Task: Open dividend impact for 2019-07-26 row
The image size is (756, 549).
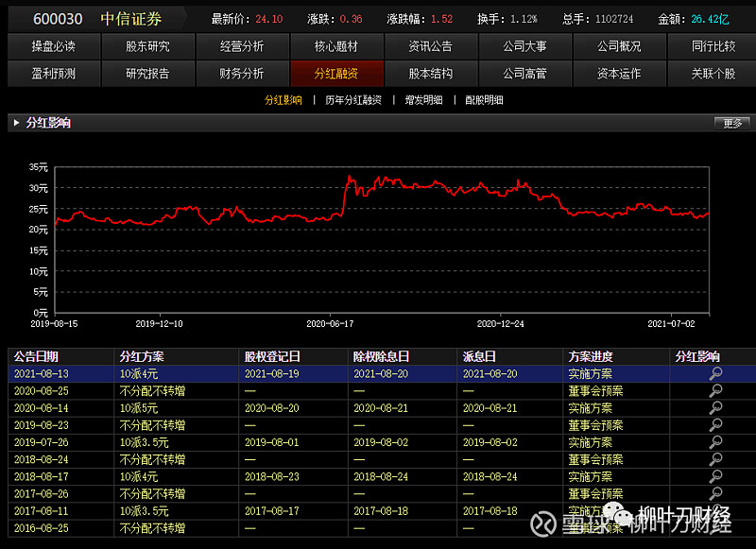Action: pos(715,442)
